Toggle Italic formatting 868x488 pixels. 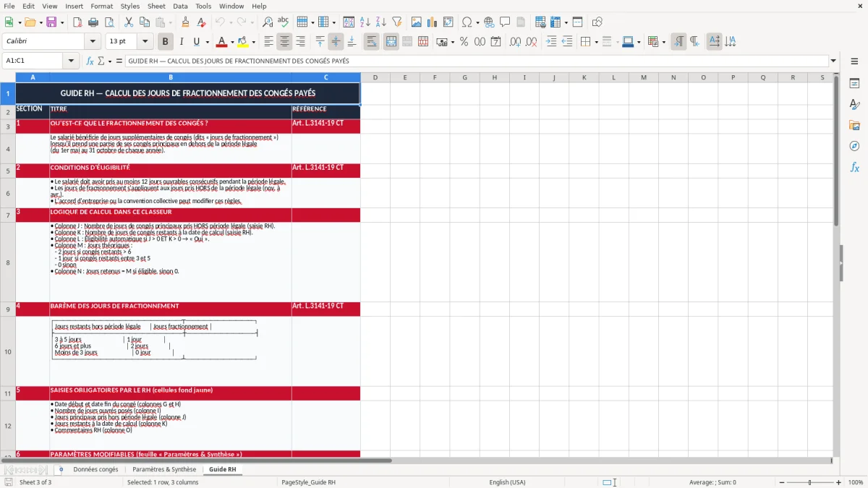[x=182, y=42]
